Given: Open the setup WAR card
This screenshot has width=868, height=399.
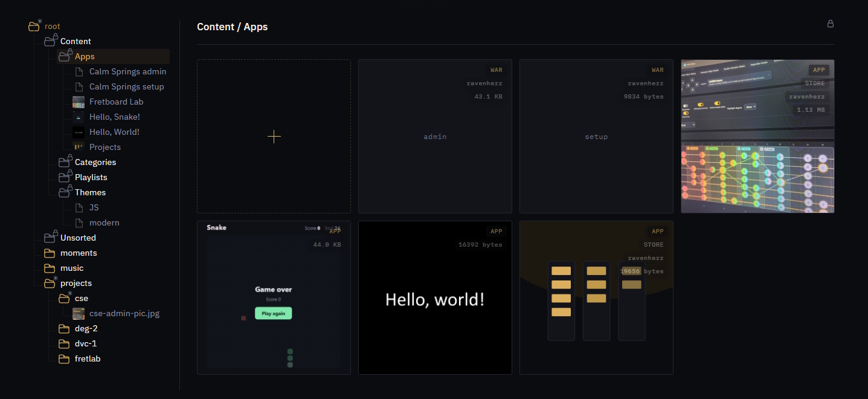Looking at the screenshot, I should click(x=596, y=136).
